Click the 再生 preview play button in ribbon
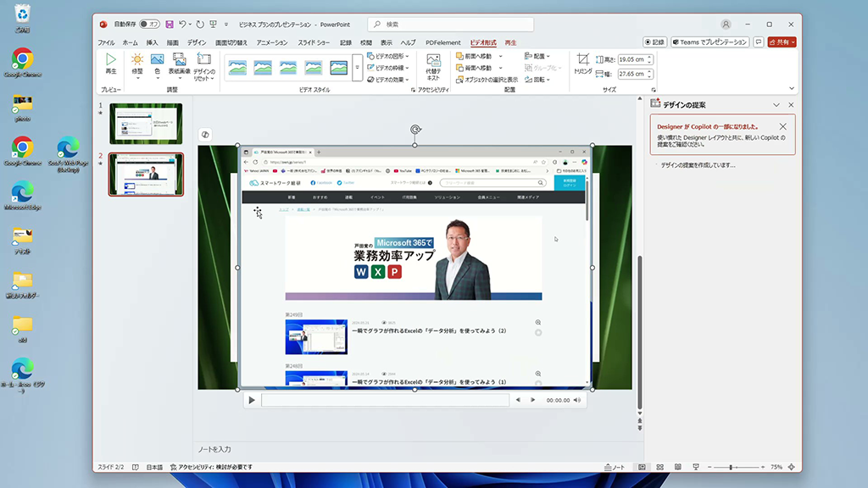Viewport: 868px width, 488px height. tap(111, 64)
